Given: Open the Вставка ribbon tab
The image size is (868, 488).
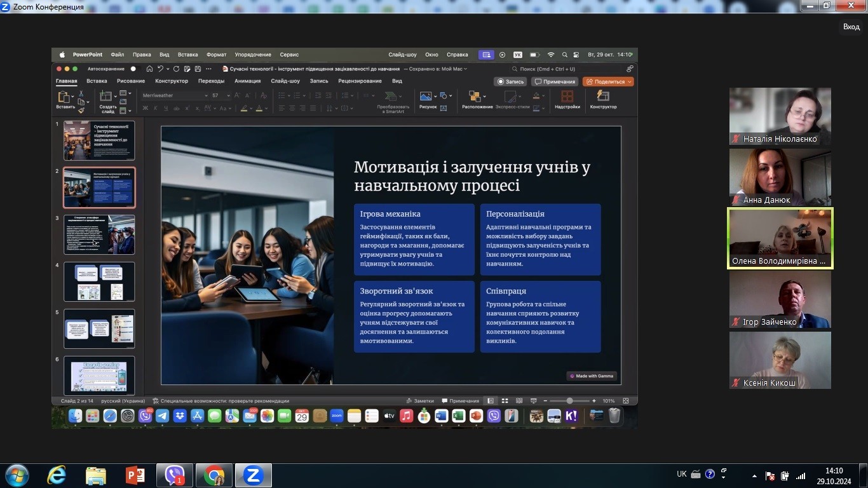Looking at the screenshot, I should click(x=97, y=81).
